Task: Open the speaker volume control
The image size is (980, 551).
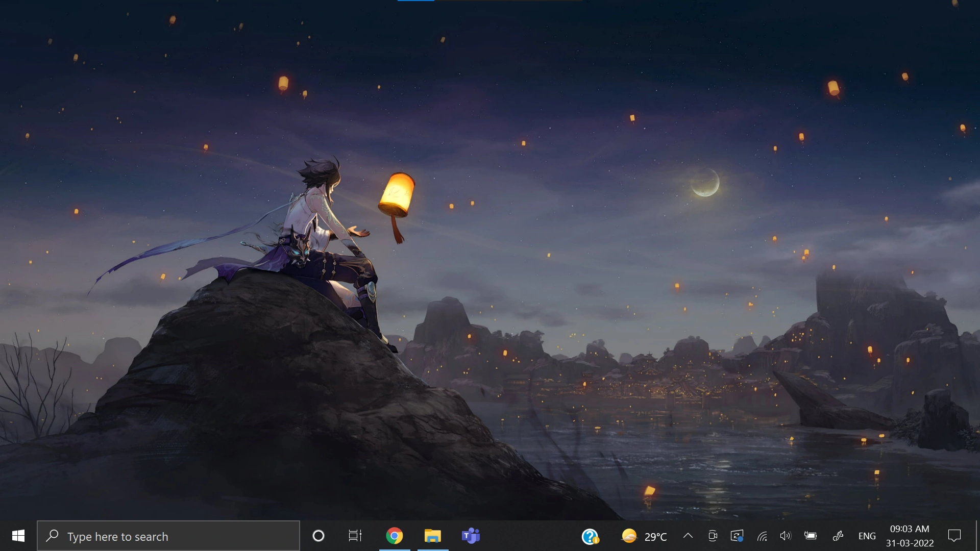Action: coord(786,536)
